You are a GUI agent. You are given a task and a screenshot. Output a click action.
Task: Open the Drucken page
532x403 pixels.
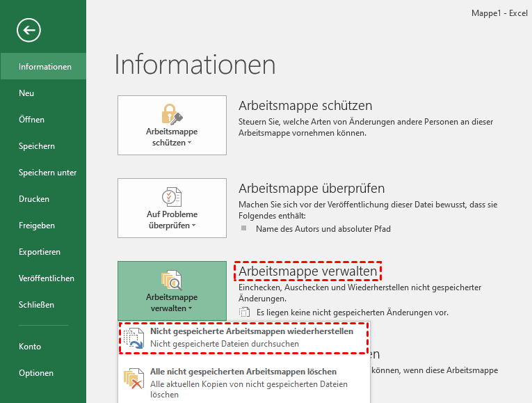tap(34, 199)
